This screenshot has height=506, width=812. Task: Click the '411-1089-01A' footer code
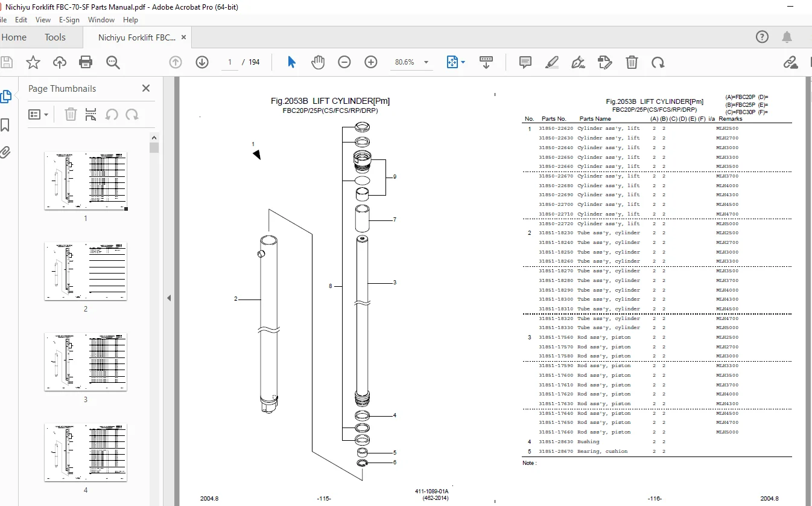click(432, 492)
